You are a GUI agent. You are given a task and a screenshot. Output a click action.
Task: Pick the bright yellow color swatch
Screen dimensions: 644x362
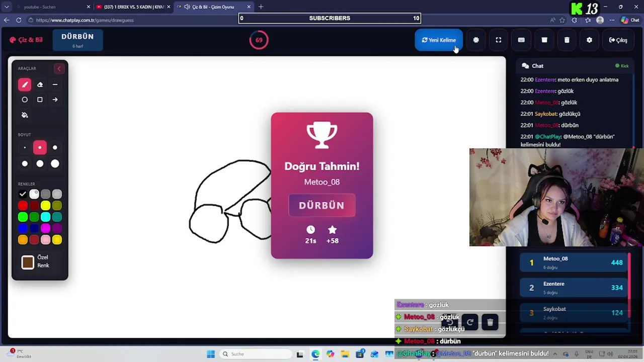(x=46, y=206)
